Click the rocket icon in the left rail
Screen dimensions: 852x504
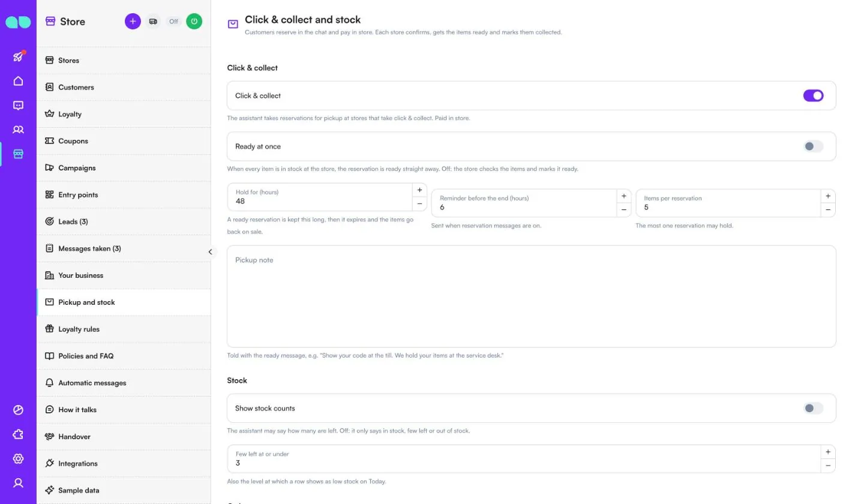coord(18,56)
